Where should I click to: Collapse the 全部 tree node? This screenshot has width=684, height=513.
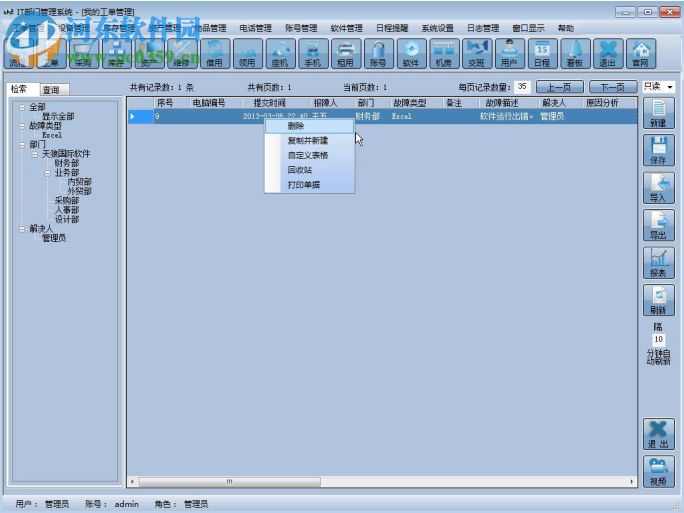point(22,107)
